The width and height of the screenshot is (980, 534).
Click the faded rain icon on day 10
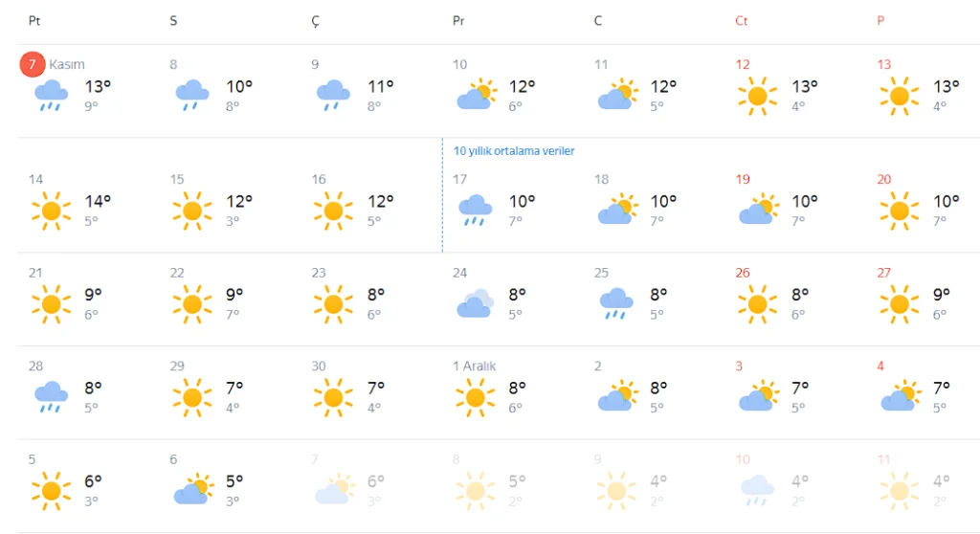(x=757, y=490)
